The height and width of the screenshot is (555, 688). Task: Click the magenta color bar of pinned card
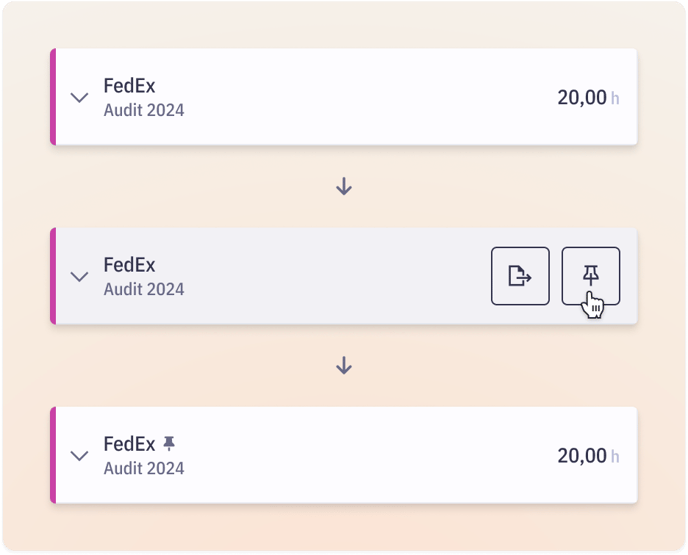point(53,455)
